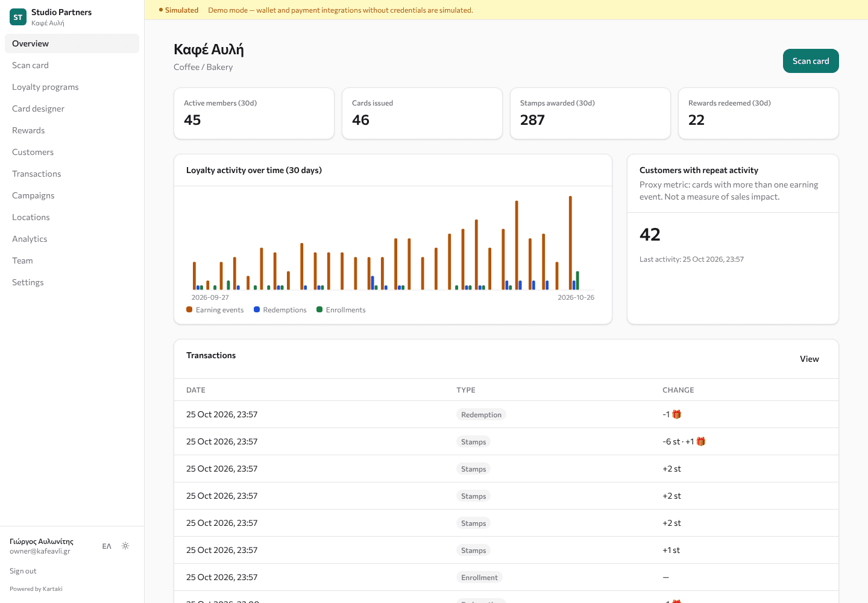The height and width of the screenshot is (603, 868).
Task: Click the Earning events legend swatch
Action: [189, 309]
